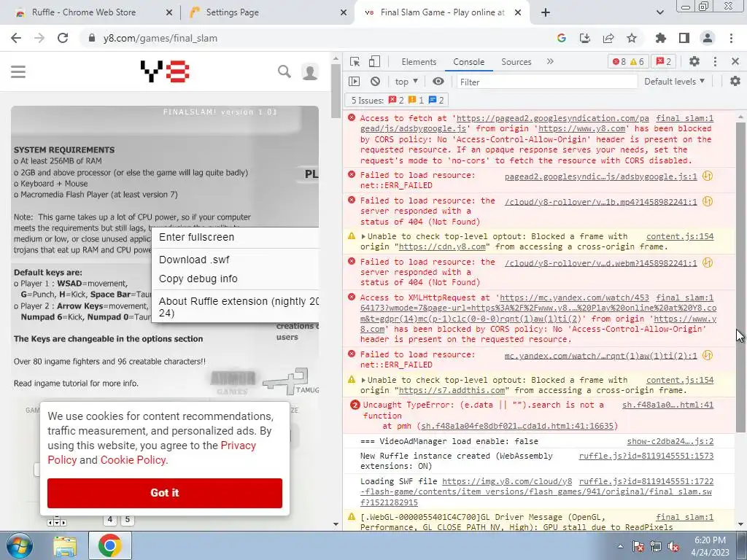The height and width of the screenshot is (560, 747).
Task: Expand first 'Unable to check top-level optout' warning
Action: (363, 237)
